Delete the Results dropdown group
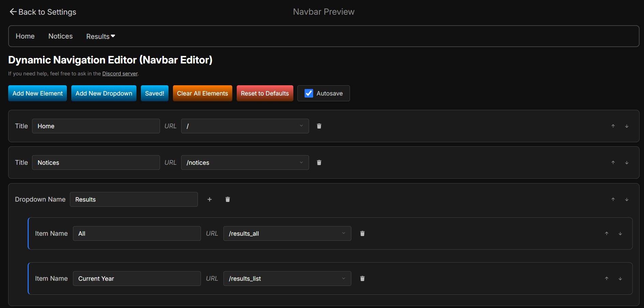 (x=228, y=199)
